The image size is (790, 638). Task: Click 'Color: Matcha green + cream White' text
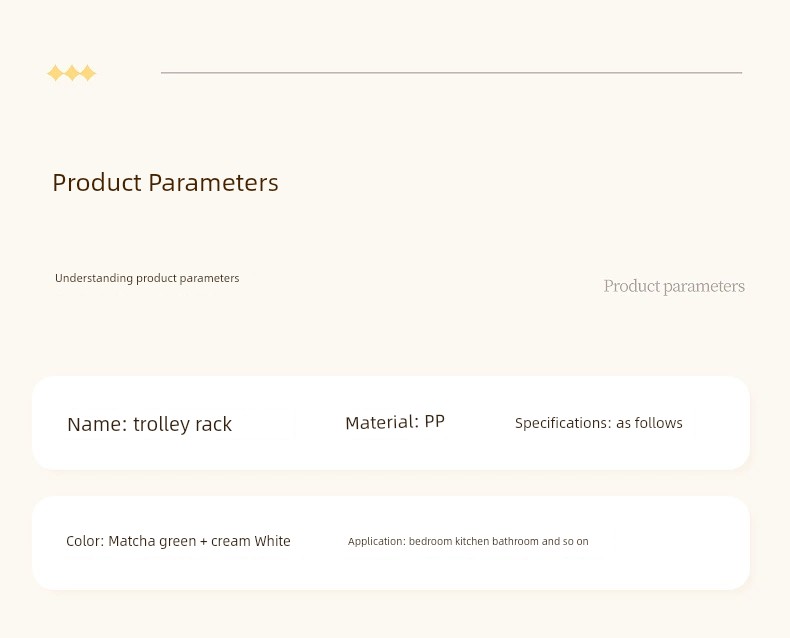[178, 541]
